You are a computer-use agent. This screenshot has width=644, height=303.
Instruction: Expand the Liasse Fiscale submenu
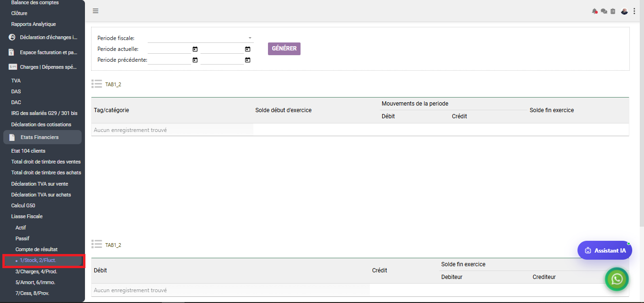[x=27, y=216]
